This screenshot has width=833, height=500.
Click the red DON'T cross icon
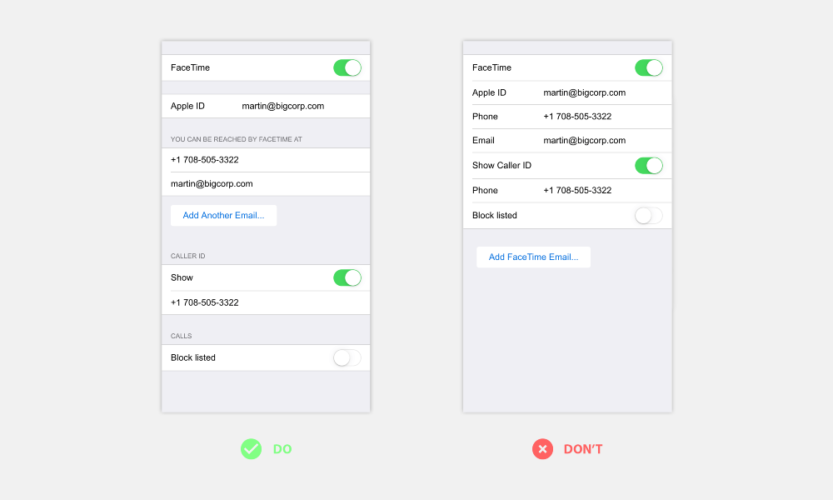pyautogui.click(x=542, y=449)
